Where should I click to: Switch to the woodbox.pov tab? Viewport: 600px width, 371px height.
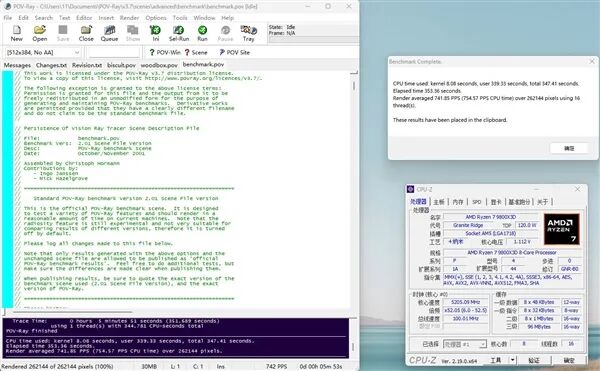(x=159, y=65)
